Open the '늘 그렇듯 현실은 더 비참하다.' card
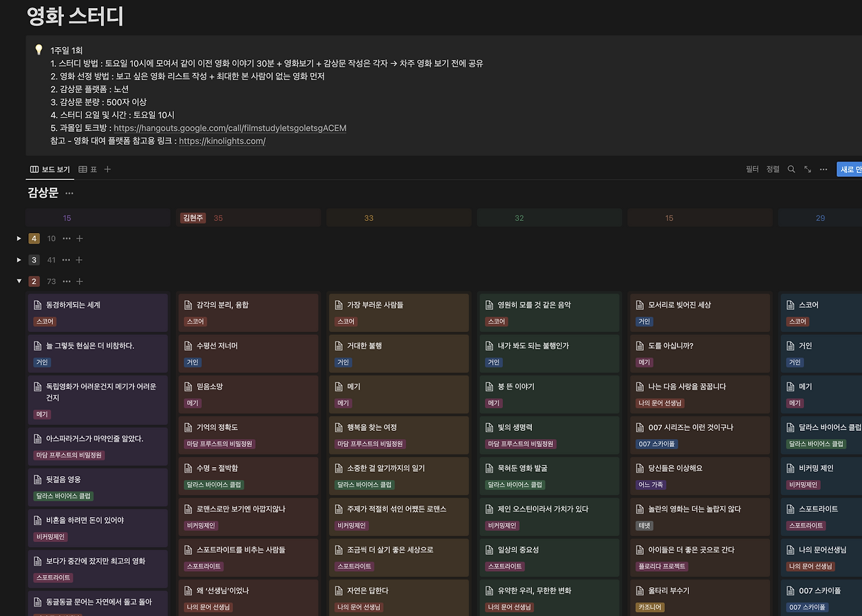Image resolution: width=862 pixels, height=616 pixels. point(98,353)
